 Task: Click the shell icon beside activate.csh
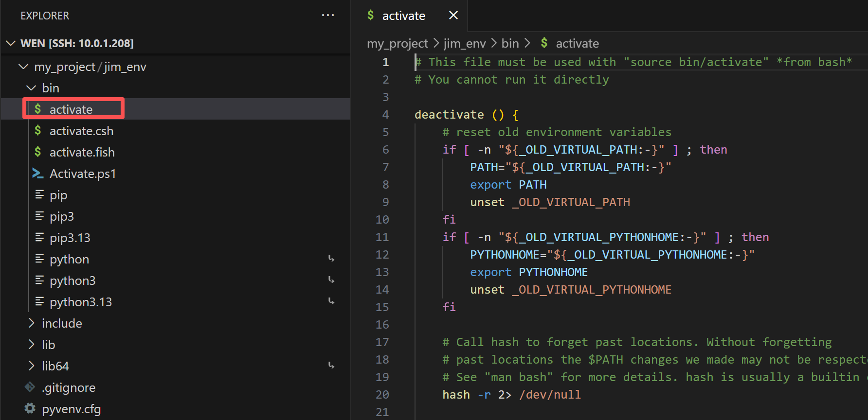[x=38, y=130]
